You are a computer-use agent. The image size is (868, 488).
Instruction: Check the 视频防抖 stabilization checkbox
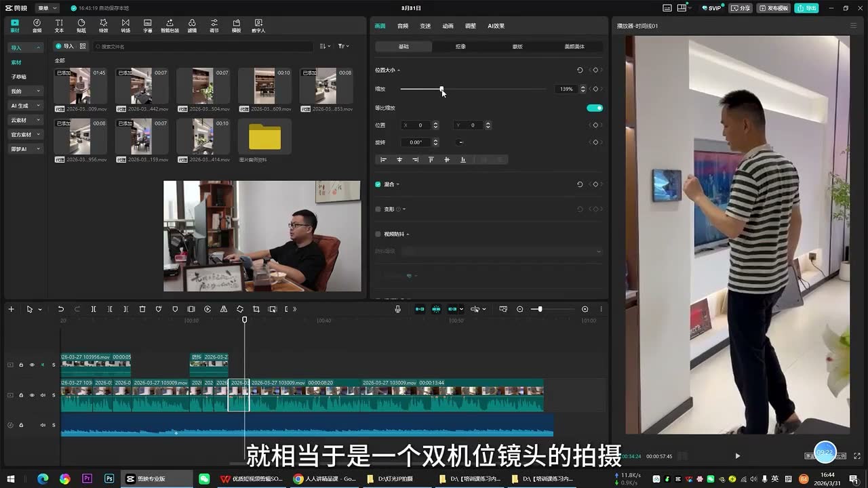click(378, 234)
